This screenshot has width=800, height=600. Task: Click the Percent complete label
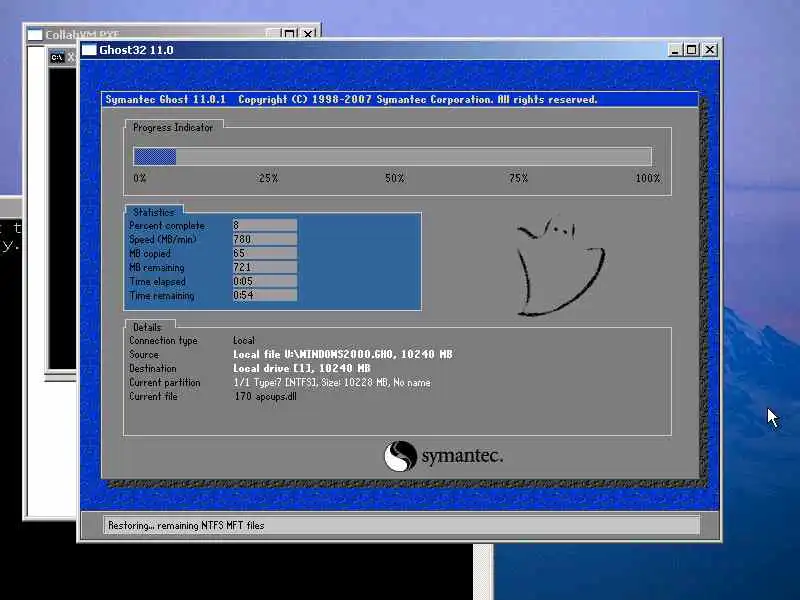click(x=167, y=226)
